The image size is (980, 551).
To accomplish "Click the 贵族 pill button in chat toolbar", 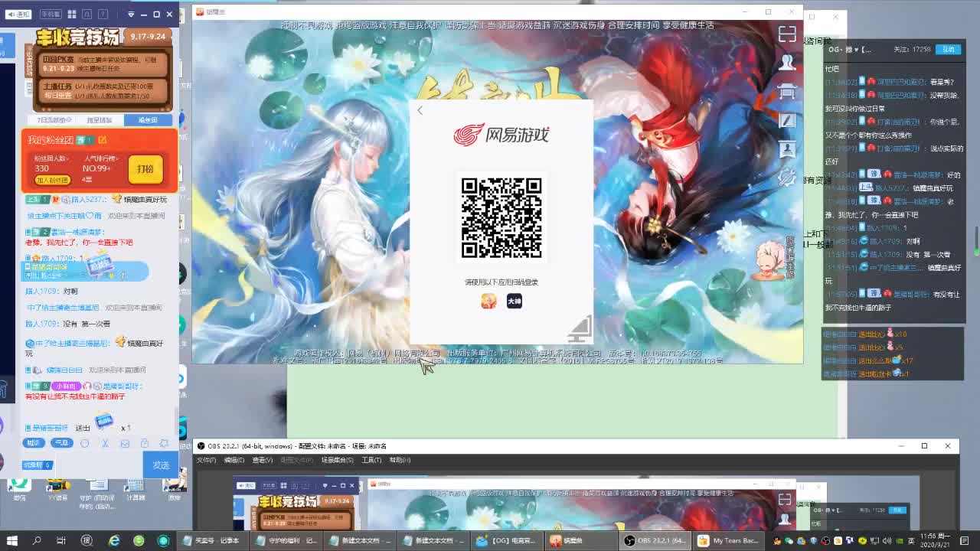I will tap(34, 443).
